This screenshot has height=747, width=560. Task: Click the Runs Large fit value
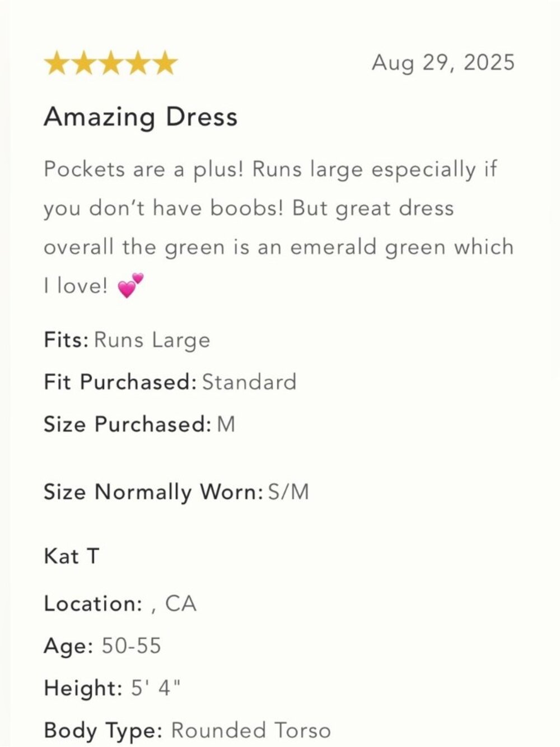(152, 340)
